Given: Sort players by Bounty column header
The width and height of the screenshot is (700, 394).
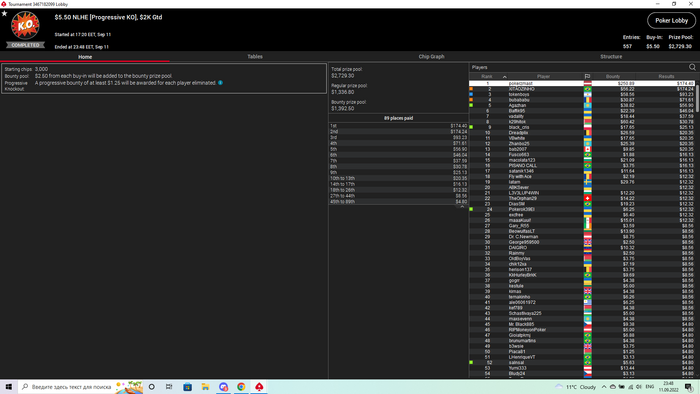Looking at the screenshot, I should click(612, 76).
